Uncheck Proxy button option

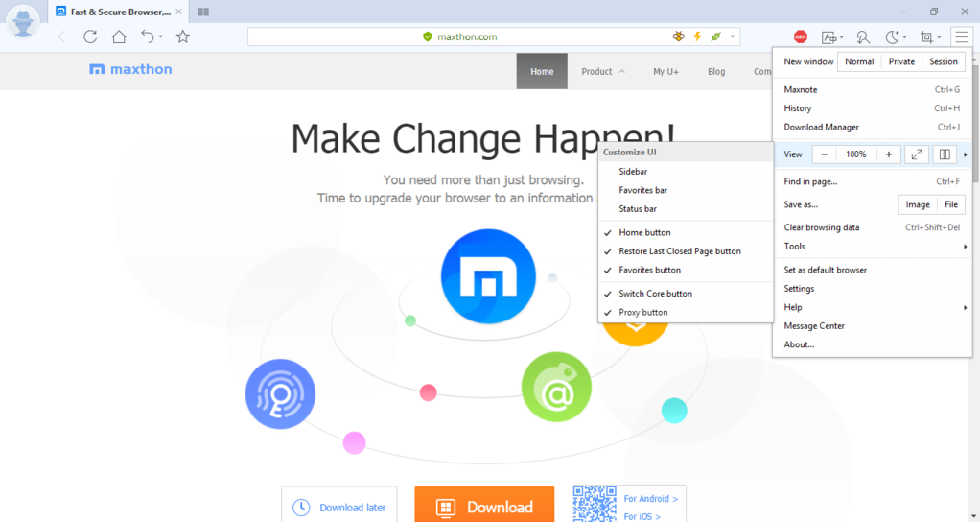click(x=686, y=313)
